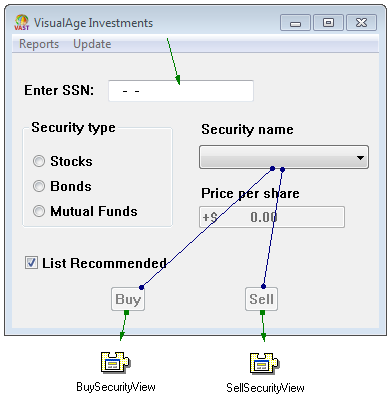
Task: Open the Update menu
Action: coord(92,44)
